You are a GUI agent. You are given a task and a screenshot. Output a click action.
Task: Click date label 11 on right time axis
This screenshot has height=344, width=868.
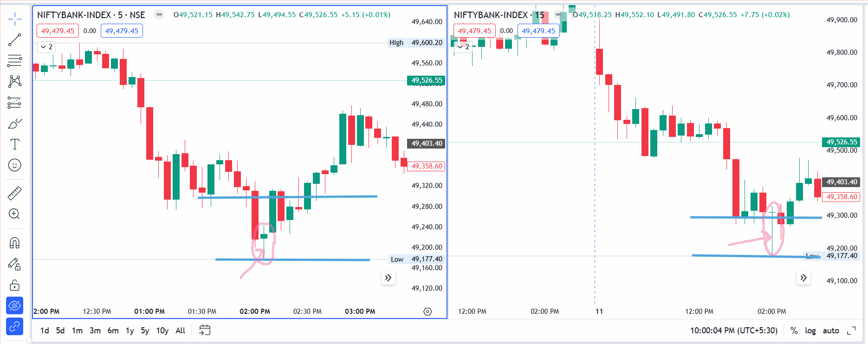pos(599,312)
